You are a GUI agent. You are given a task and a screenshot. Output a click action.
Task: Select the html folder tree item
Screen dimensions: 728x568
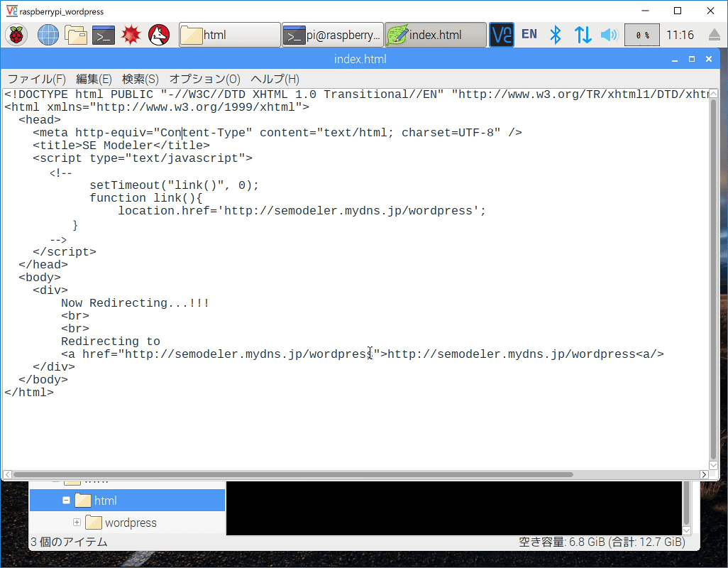tap(127, 500)
